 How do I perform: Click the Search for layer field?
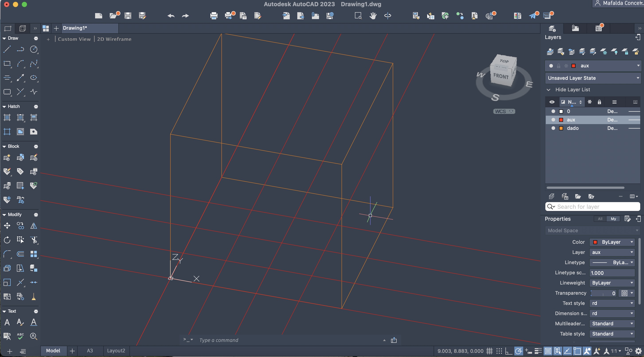[595, 207]
